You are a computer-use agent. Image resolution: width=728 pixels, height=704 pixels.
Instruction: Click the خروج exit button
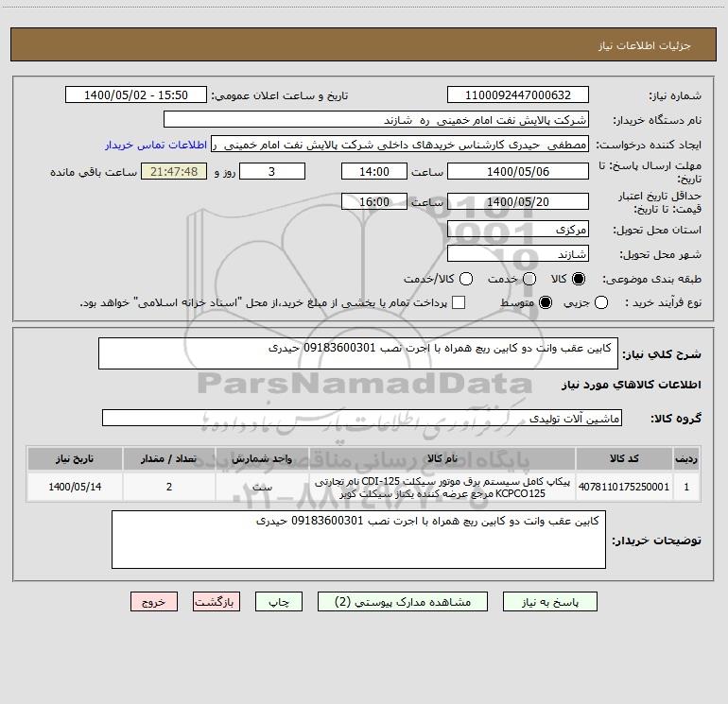[154, 602]
